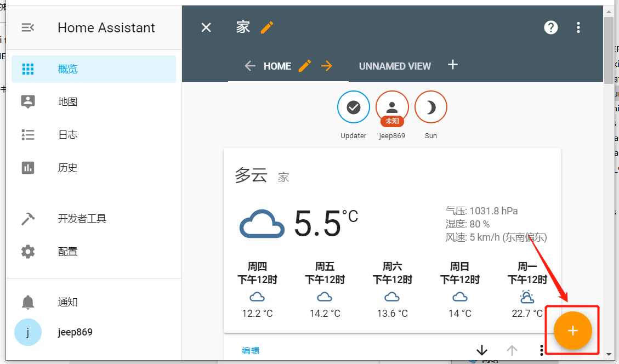The width and height of the screenshot is (619, 364).
Task: Move the HOME view left
Action: (250, 66)
